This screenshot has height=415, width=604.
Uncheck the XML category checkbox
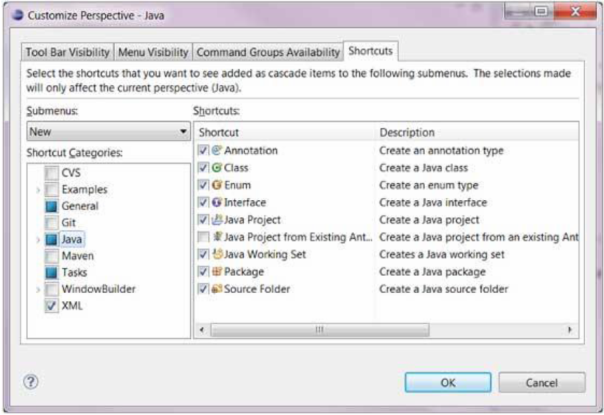[51, 305]
